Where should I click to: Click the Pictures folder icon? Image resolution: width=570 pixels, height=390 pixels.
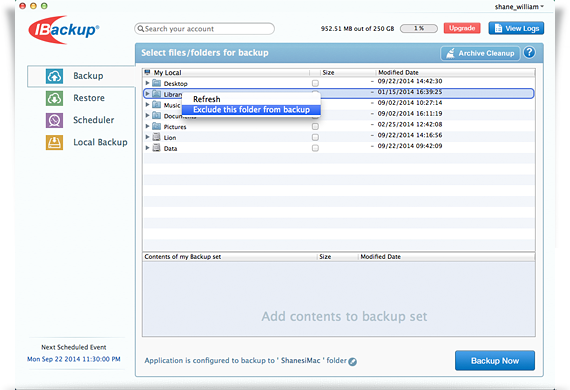156,126
